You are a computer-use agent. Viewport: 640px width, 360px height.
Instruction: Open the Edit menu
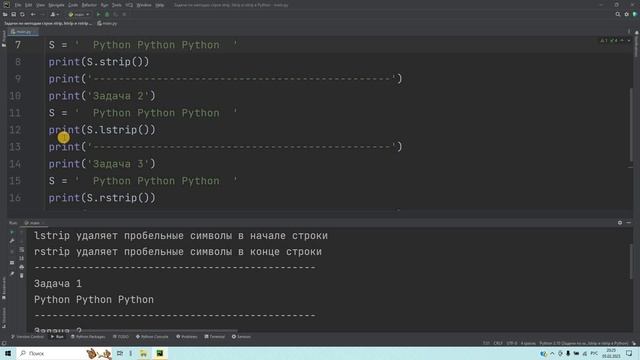(x=28, y=5)
